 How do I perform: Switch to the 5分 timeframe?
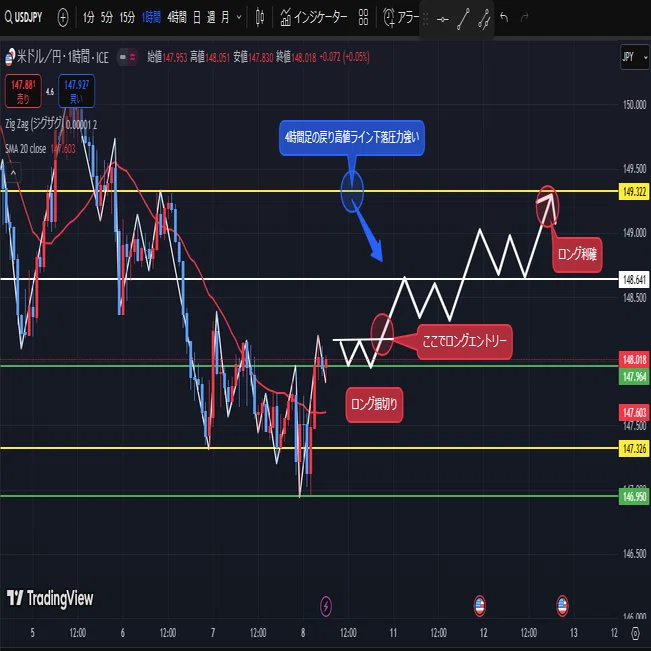tap(107, 17)
